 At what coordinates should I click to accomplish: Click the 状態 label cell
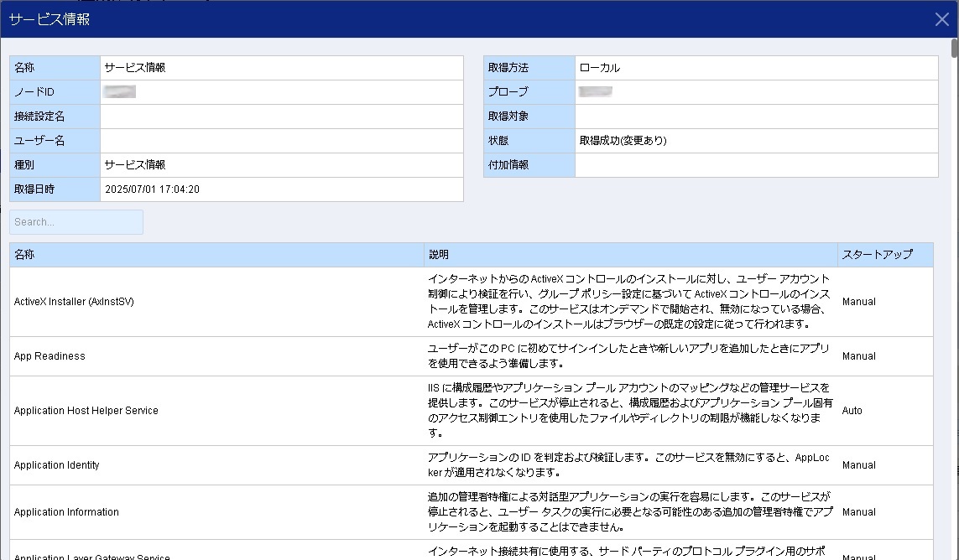(529, 141)
